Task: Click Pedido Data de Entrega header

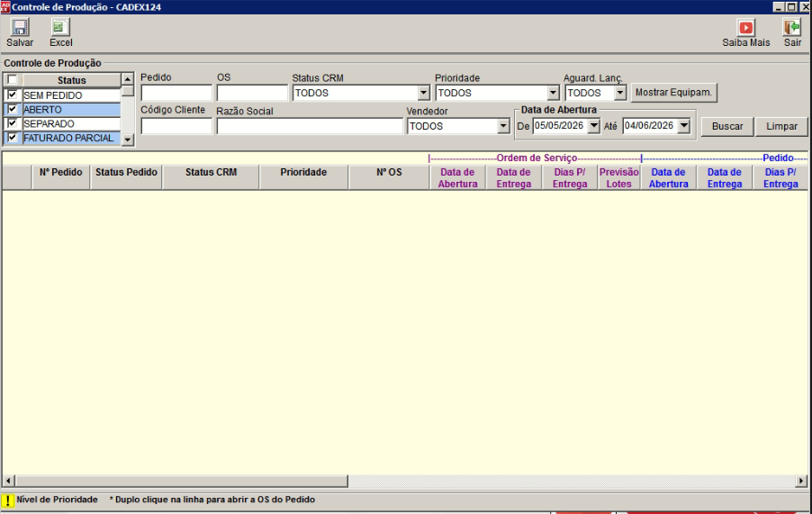Action: tap(725, 177)
